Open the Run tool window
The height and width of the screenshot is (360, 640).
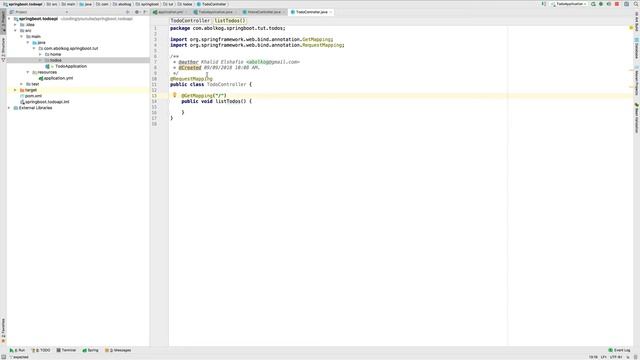click(18, 350)
